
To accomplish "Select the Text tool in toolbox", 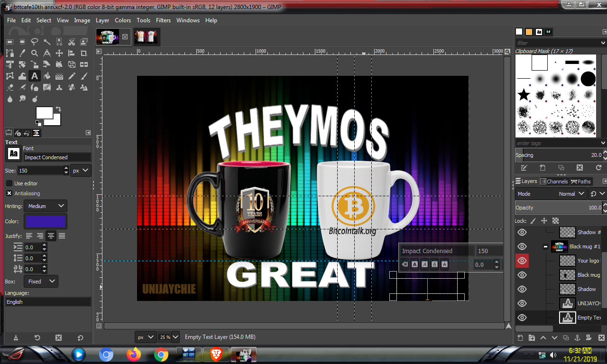I will (x=35, y=76).
